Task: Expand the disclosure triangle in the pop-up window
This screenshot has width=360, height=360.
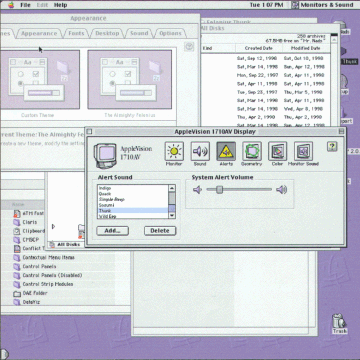Action: 53,226
